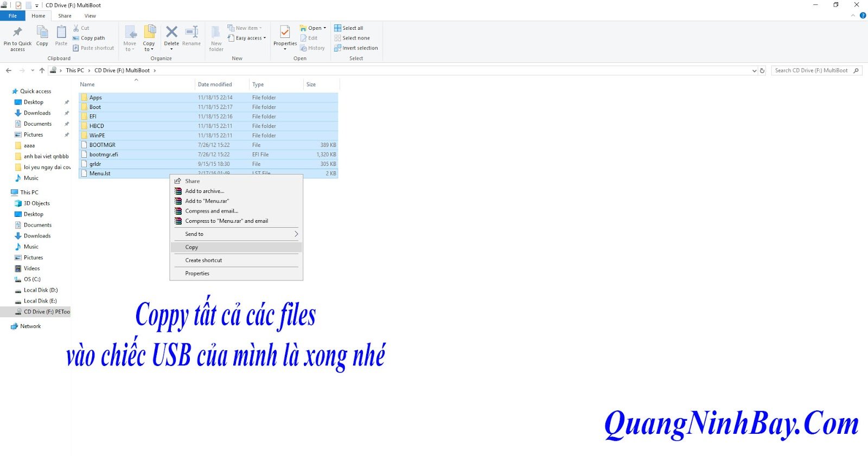Viewport: 868px width, 456px height.
Task: Choose Compress and email... entry
Action: pyautogui.click(x=236, y=211)
